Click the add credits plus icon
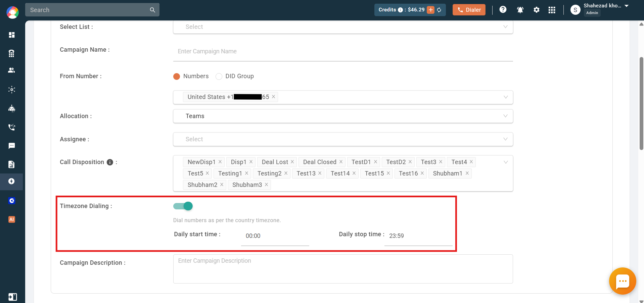This screenshot has height=303, width=644. click(431, 10)
